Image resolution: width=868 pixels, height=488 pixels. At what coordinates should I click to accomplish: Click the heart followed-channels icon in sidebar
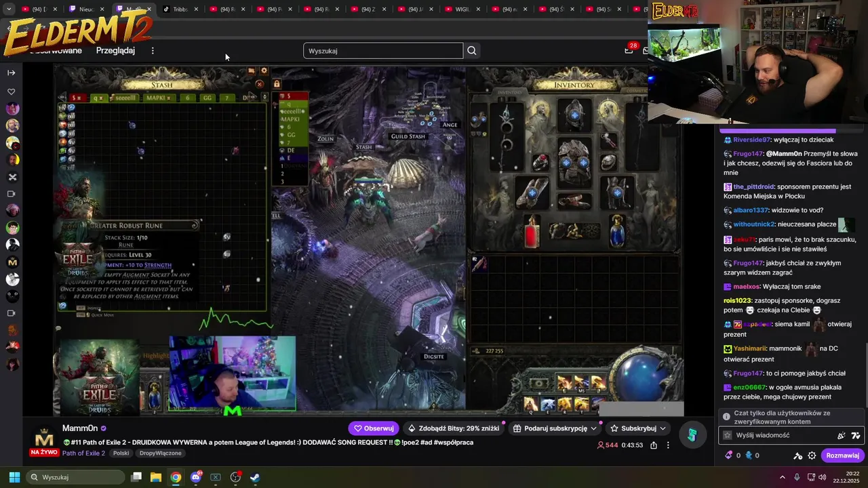pos(11,91)
